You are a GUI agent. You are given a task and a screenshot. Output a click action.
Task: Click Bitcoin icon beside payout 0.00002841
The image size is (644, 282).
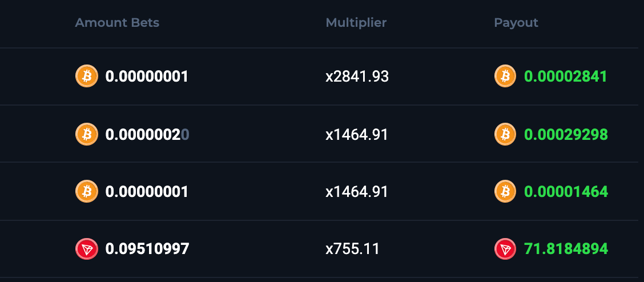[505, 76]
